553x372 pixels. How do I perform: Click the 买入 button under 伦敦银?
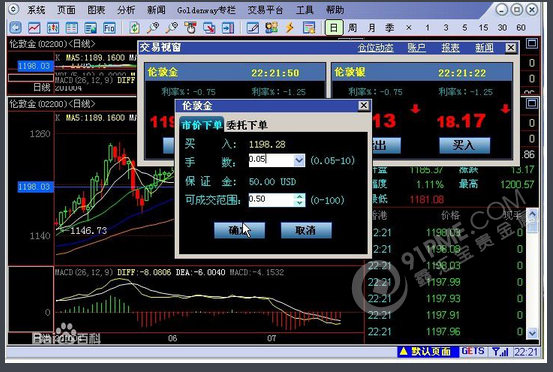pyautogui.click(x=464, y=145)
